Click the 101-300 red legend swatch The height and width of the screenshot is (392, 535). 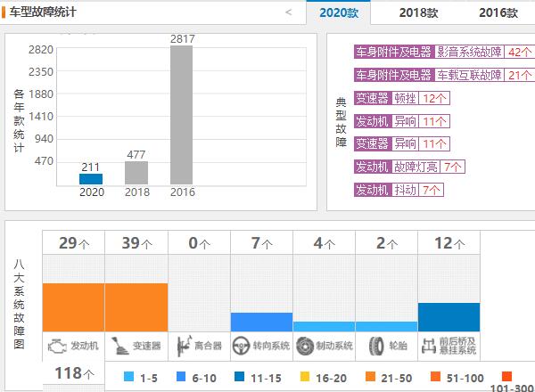click(507, 376)
